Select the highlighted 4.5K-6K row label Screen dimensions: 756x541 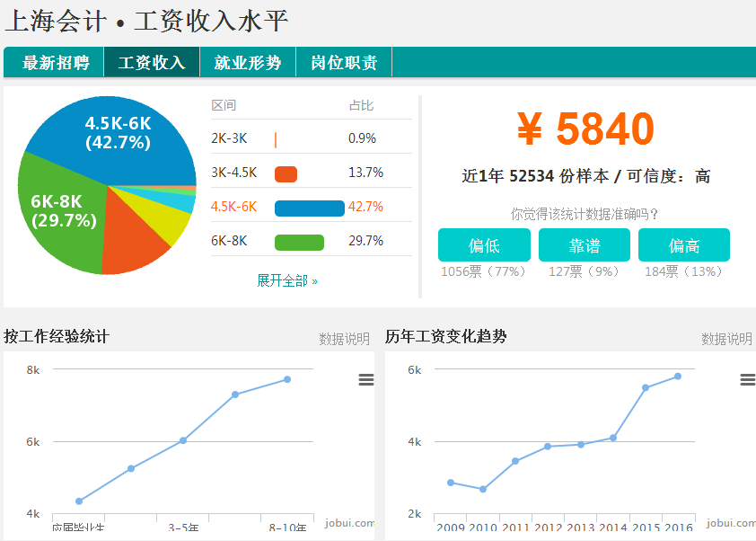[x=233, y=207]
